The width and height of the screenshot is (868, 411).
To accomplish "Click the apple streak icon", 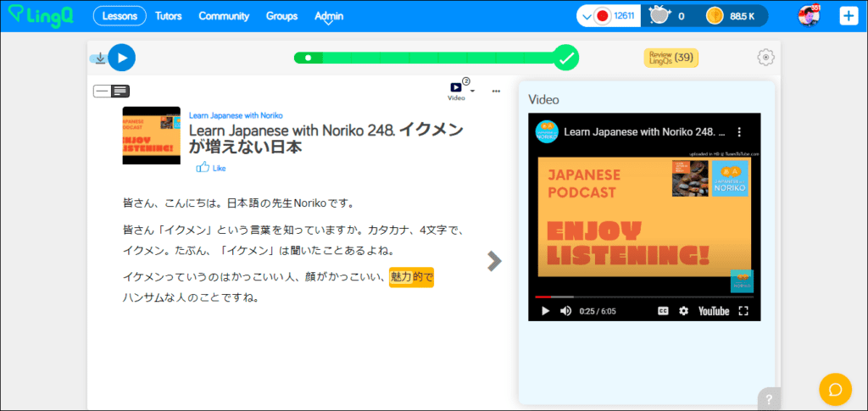I will pos(659,15).
